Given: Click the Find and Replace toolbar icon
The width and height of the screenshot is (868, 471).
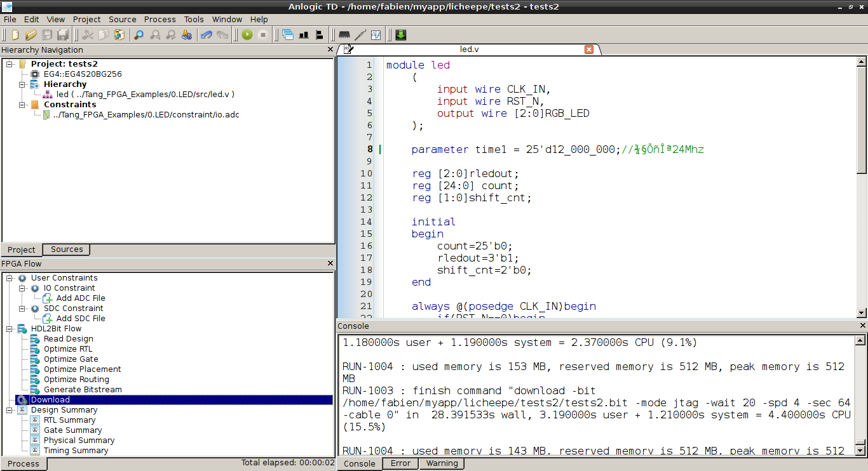Looking at the screenshot, I should tap(187, 35).
